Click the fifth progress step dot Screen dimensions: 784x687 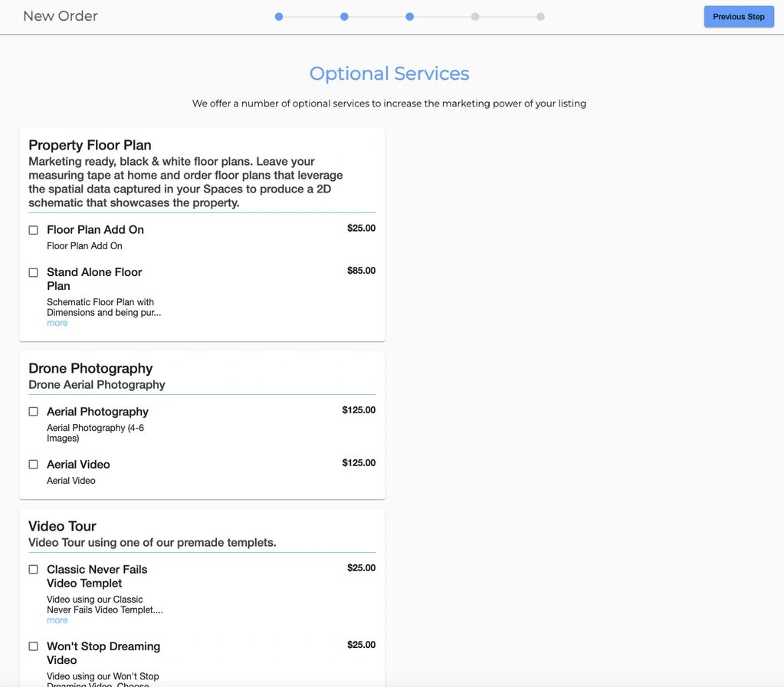[540, 17]
